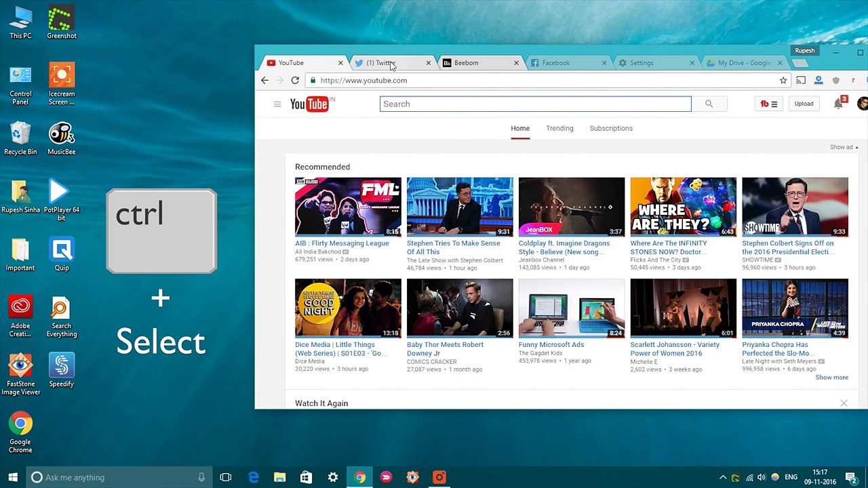Screen dimensions: 868x488
Task: Click the YouTube search magnifier button
Action: click(x=709, y=104)
